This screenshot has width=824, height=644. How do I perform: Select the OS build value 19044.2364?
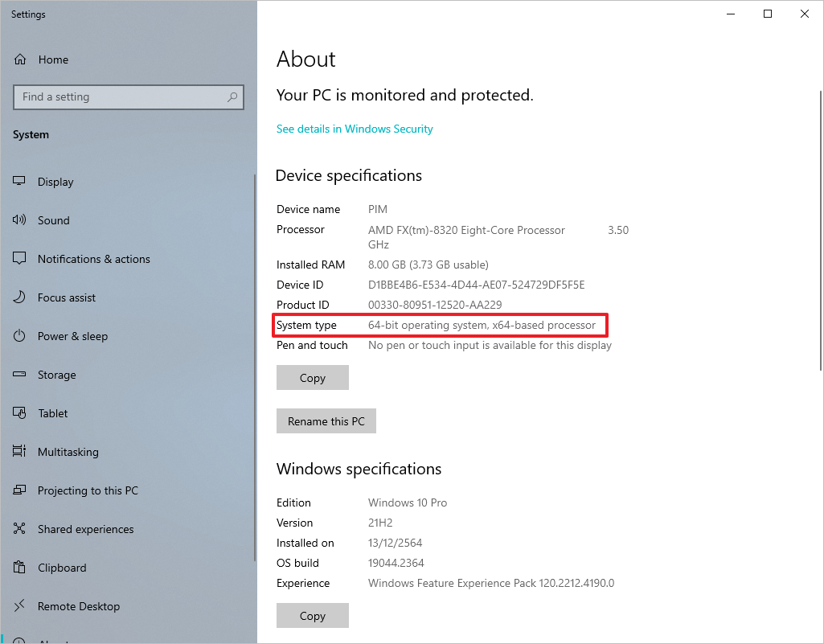(396, 563)
